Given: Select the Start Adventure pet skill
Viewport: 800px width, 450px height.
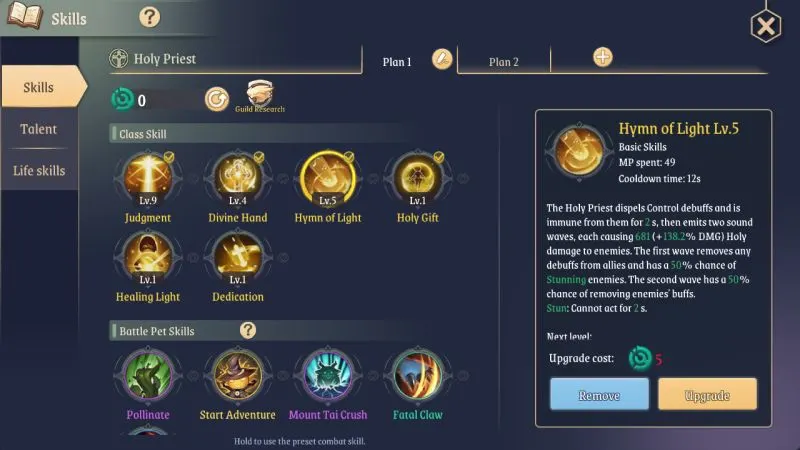Looking at the screenshot, I should point(238,375).
